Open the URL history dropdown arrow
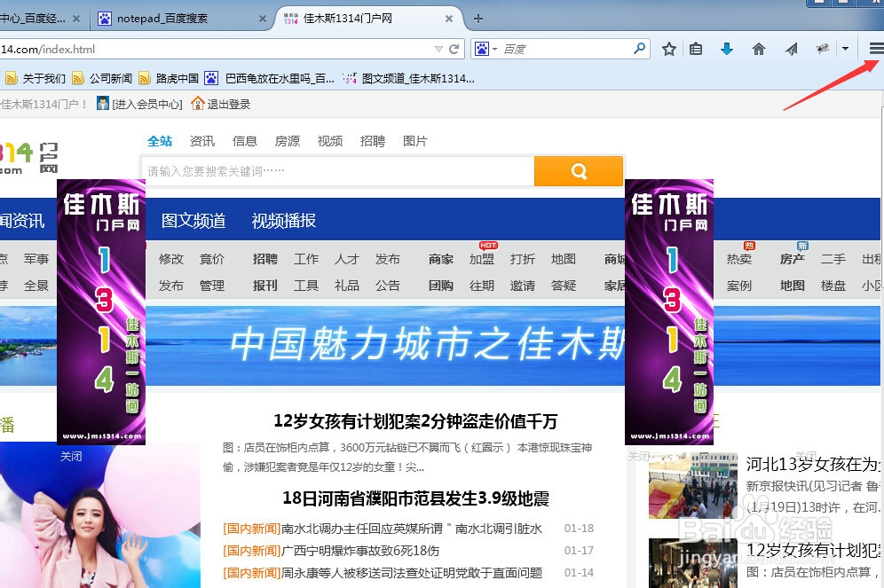This screenshot has height=588, width=884. click(438, 49)
